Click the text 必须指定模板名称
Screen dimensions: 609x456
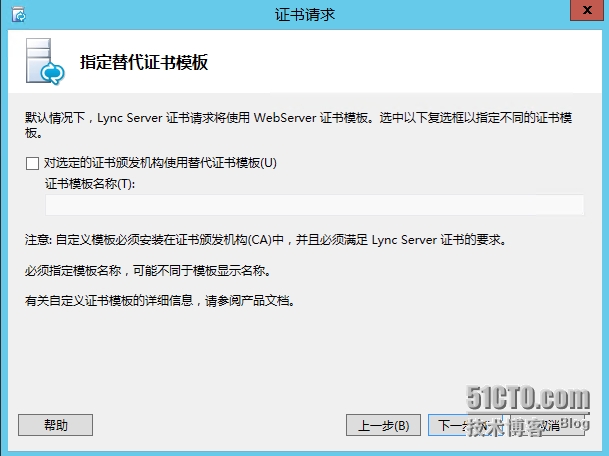click(73, 270)
